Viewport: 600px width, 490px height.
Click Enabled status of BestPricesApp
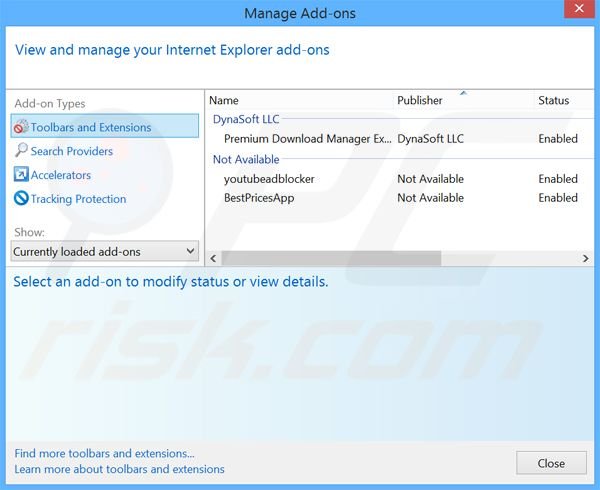coord(558,198)
